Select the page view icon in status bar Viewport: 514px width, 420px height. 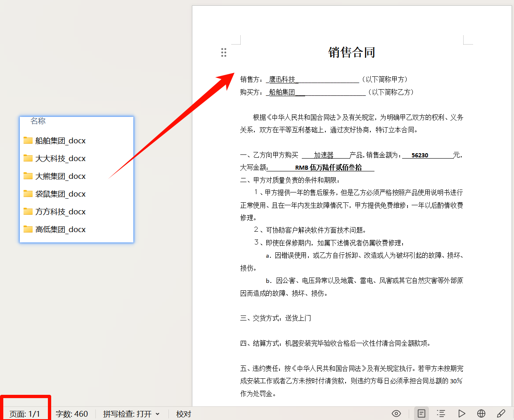pyautogui.click(x=422, y=413)
